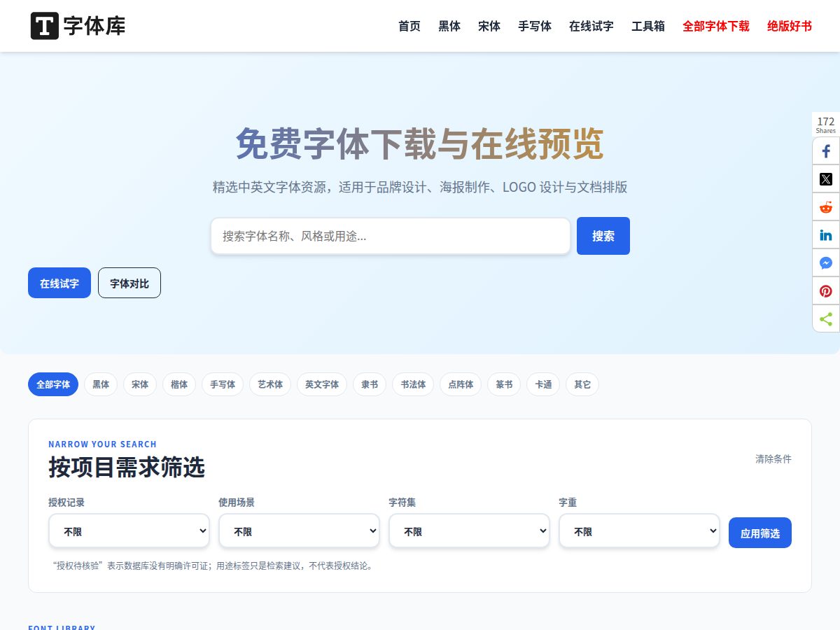This screenshot has height=630, width=840.
Task: Share via Messenger icon
Action: click(826, 263)
